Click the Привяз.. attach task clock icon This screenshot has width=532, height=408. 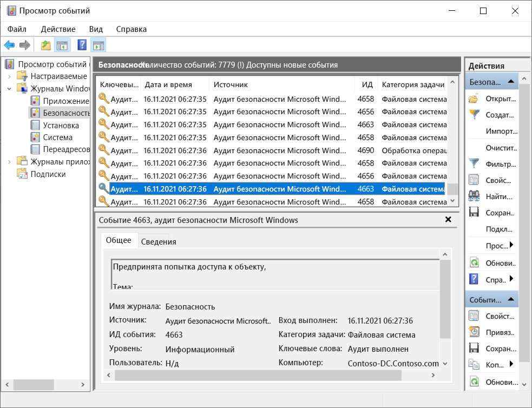coord(474,332)
